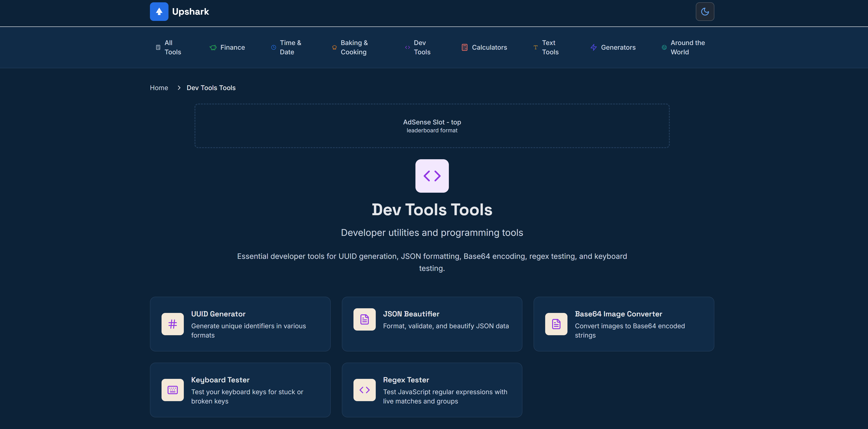Click the Regex Tester code brackets icon

[x=364, y=390]
